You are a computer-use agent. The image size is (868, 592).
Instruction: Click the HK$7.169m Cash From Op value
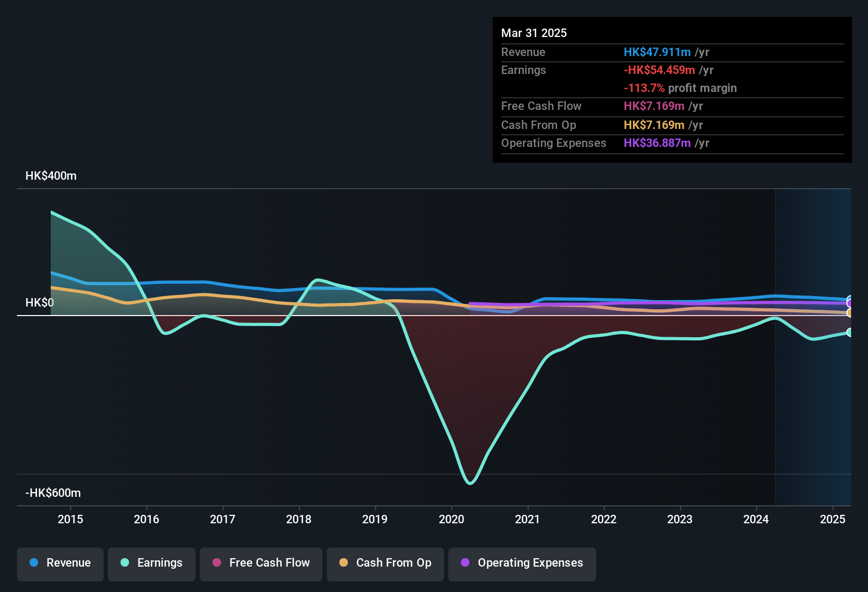click(654, 125)
